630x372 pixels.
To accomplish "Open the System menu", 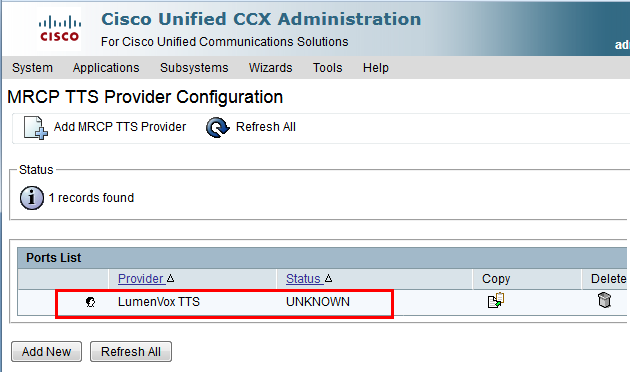I will (32, 68).
